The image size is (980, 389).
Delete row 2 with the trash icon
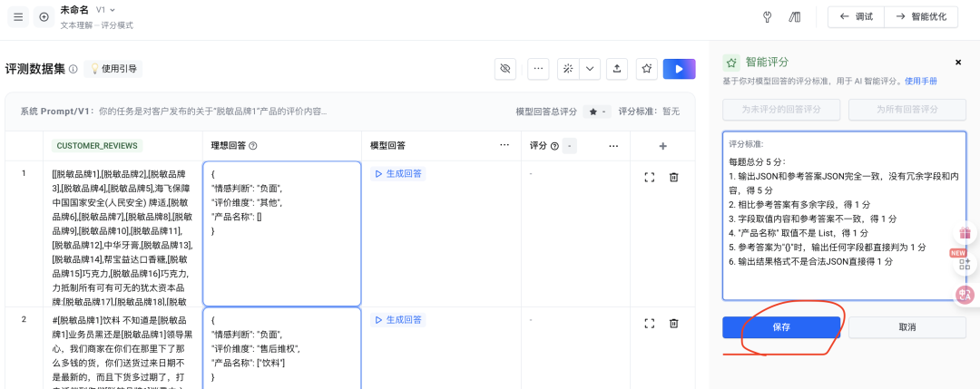tap(673, 324)
